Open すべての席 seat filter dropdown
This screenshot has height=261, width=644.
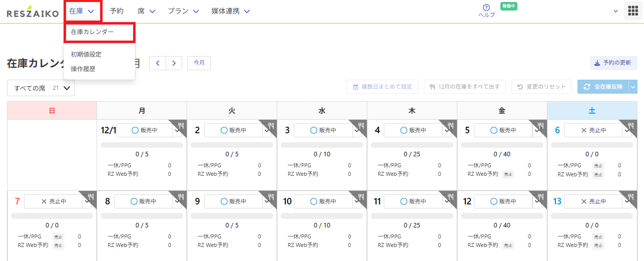[x=41, y=88]
